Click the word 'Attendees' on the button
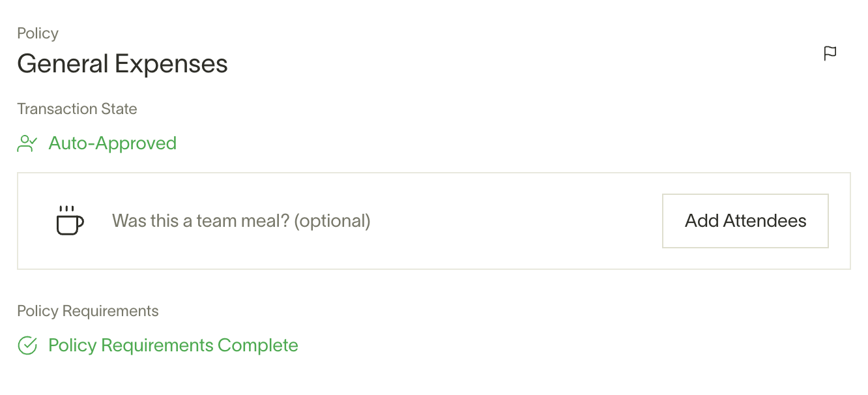Screen dimensions: 868x395 pyautogui.click(x=764, y=221)
